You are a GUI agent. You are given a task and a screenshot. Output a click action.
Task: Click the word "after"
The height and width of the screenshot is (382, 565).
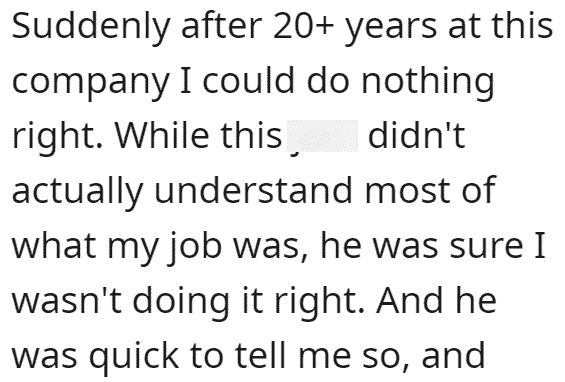222,25
